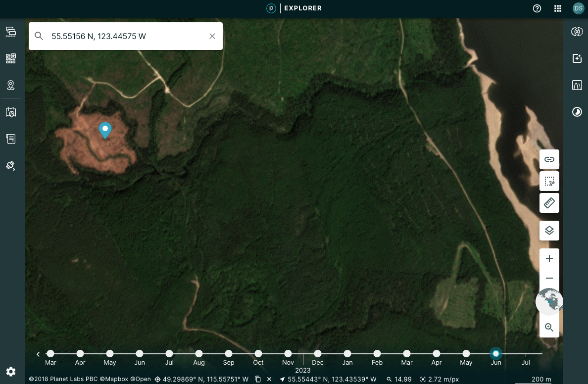The width and height of the screenshot is (588, 384).
Task: Click the 2.72 m/px resolution readout
Action: click(x=443, y=379)
